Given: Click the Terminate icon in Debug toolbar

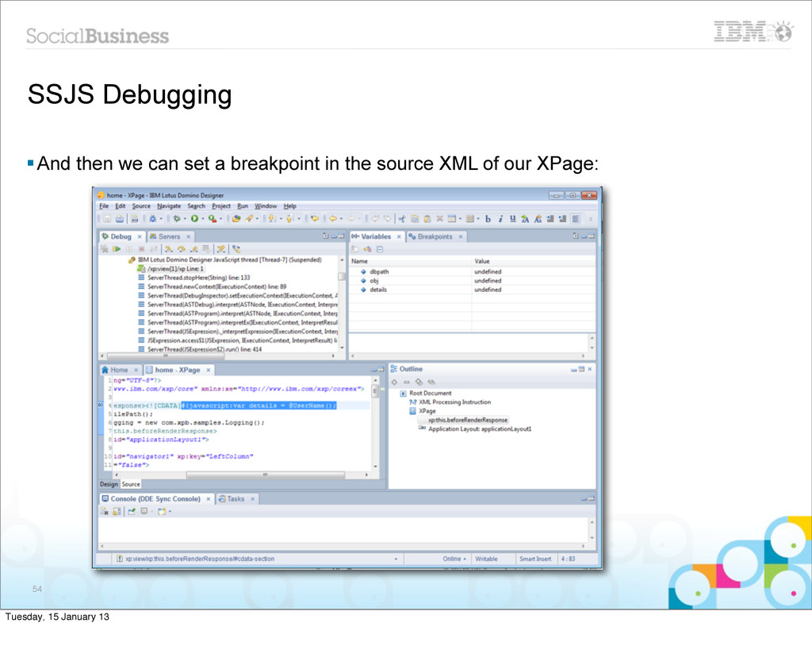Looking at the screenshot, I should (141, 249).
